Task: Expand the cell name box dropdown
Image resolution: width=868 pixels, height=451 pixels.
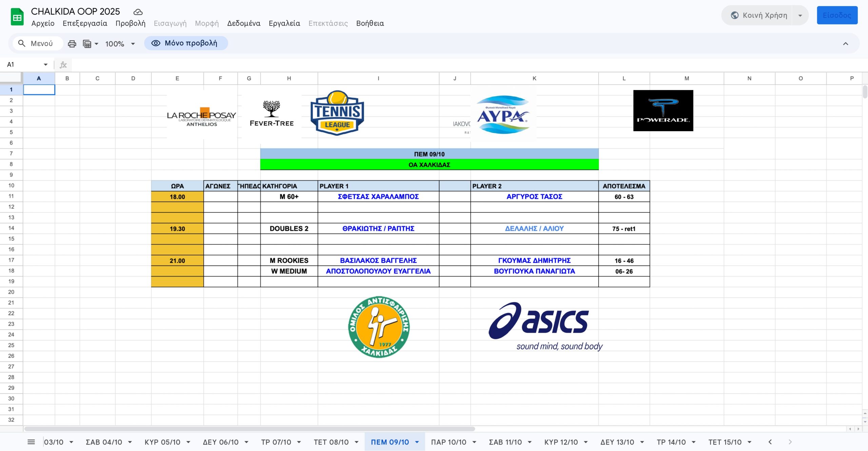Action: coord(45,64)
